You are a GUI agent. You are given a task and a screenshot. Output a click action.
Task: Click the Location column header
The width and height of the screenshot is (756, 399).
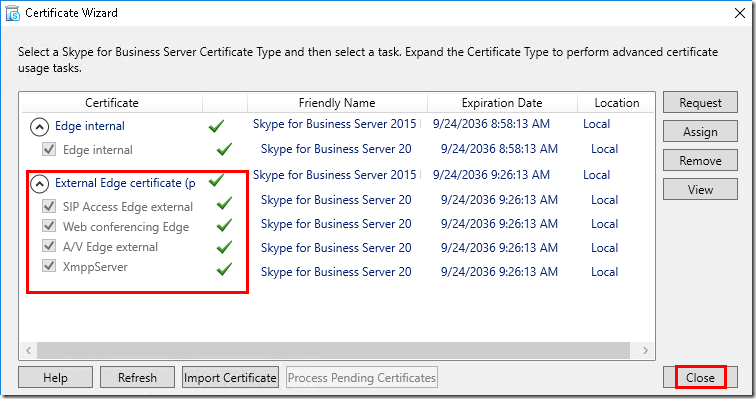pyautogui.click(x=616, y=103)
